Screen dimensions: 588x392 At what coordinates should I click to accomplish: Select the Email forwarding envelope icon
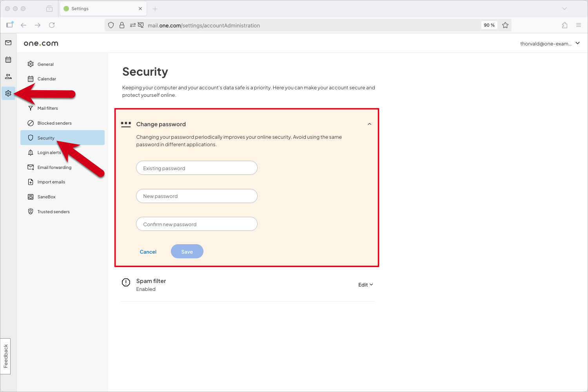pyautogui.click(x=31, y=167)
